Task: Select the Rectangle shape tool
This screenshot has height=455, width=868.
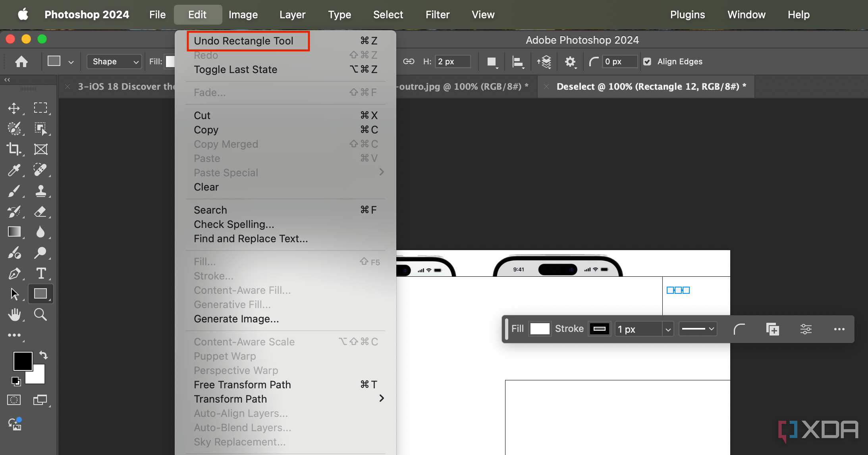Action: 41,294
